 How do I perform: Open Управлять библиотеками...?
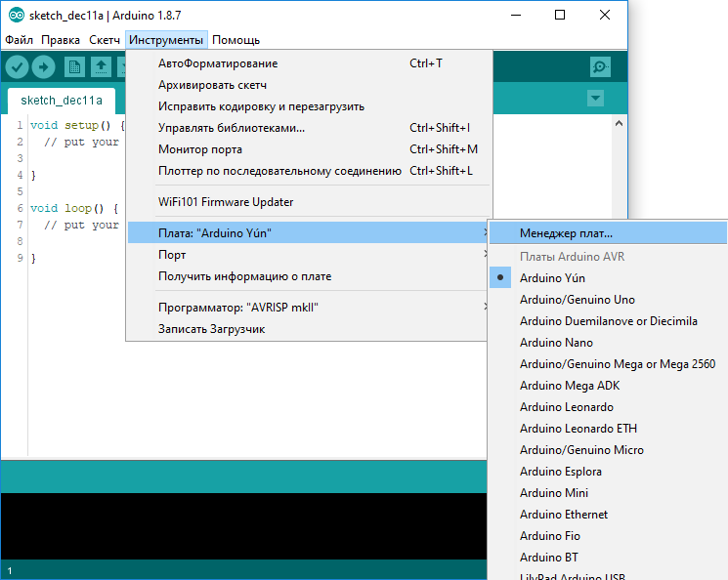point(309,128)
